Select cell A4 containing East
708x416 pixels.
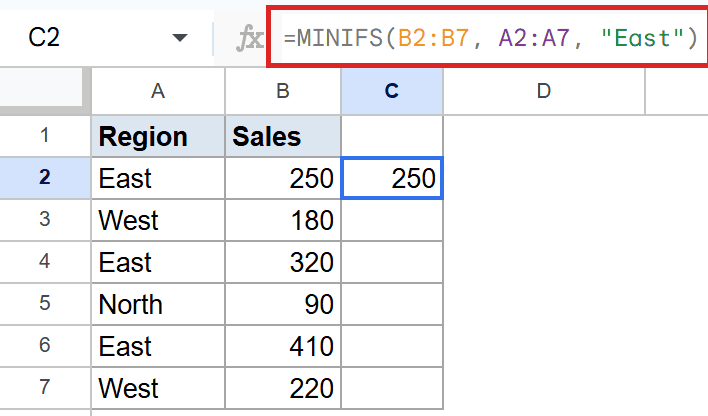[x=158, y=262]
